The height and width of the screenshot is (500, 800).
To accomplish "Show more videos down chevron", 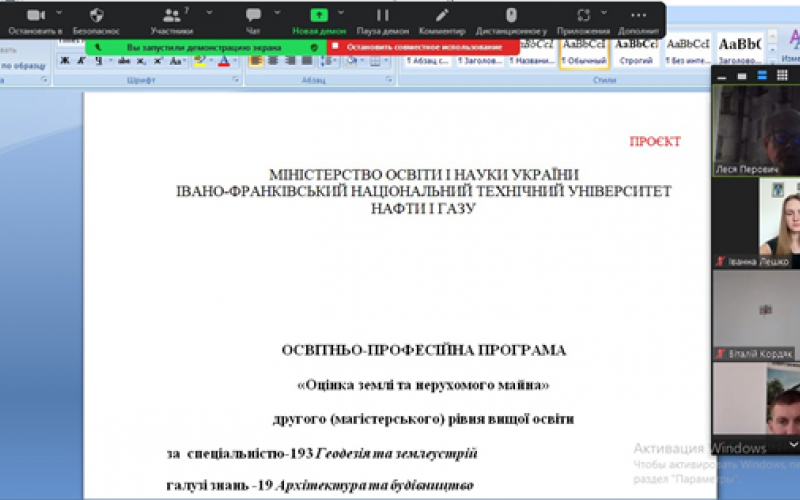I will [793, 444].
